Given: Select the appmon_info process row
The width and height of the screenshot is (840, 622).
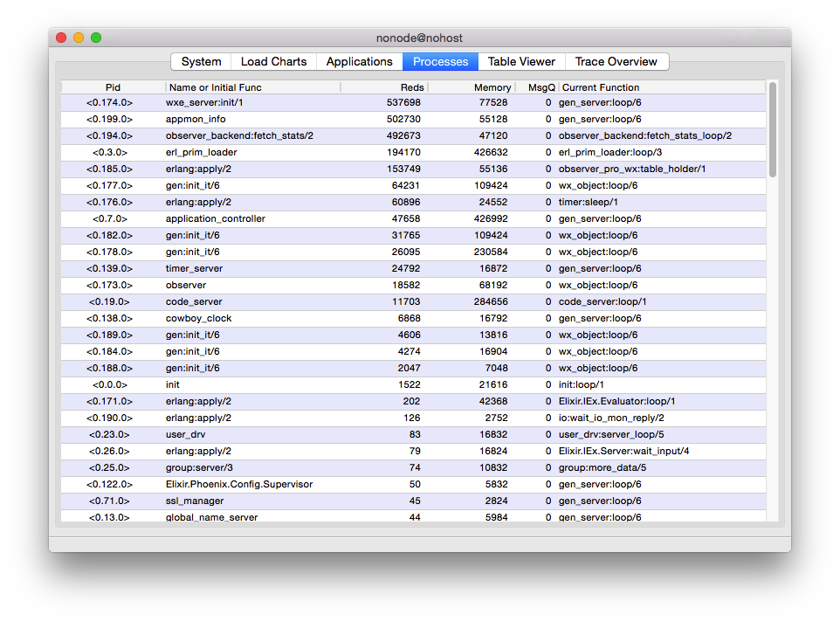Looking at the screenshot, I should point(413,119).
